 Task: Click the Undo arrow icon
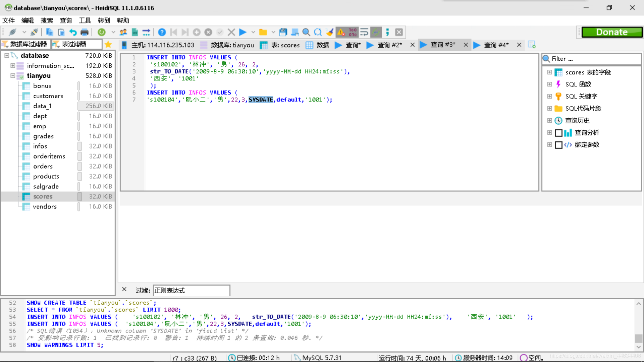point(73,32)
